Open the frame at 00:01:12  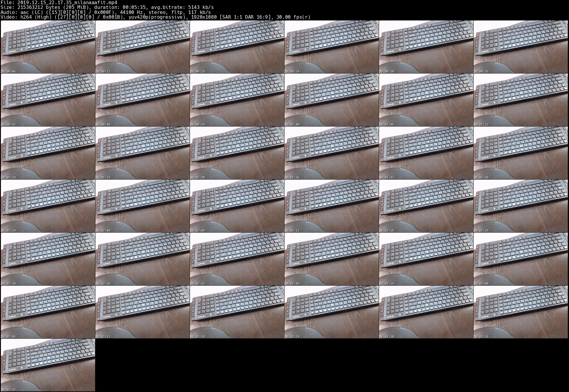click(521, 100)
